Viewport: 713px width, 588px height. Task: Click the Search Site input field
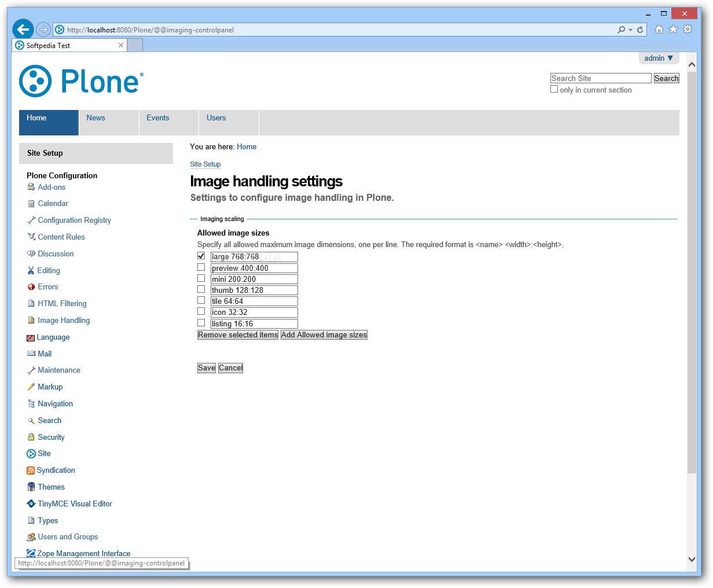click(x=601, y=79)
